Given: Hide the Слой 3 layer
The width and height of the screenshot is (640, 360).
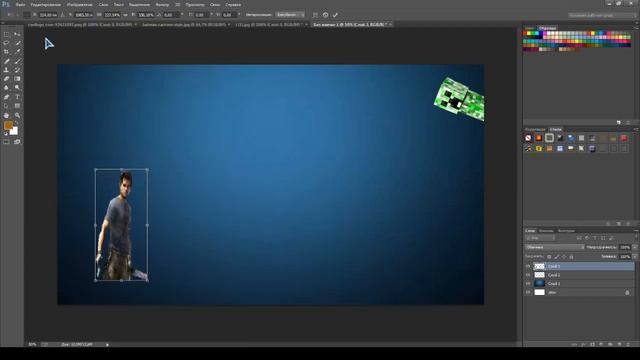Looking at the screenshot, I should 528,266.
